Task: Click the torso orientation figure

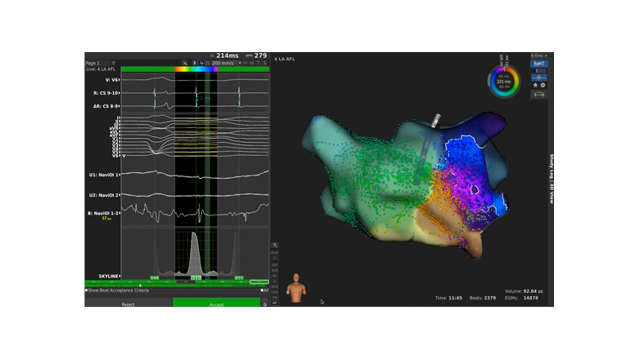Action: [x=296, y=288]
